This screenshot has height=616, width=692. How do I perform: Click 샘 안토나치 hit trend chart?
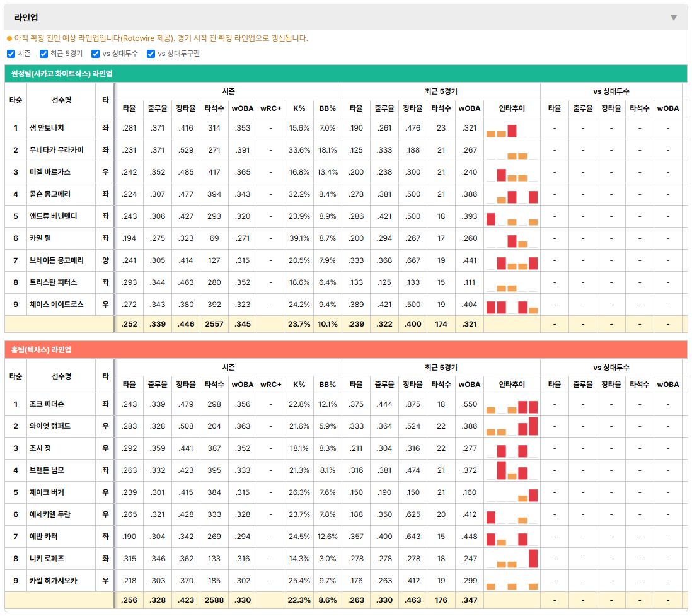512,129
